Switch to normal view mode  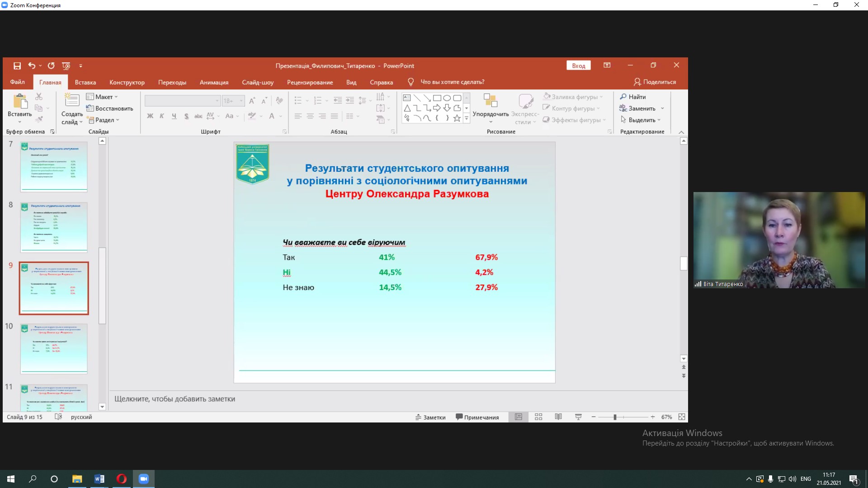pos(519,417)
